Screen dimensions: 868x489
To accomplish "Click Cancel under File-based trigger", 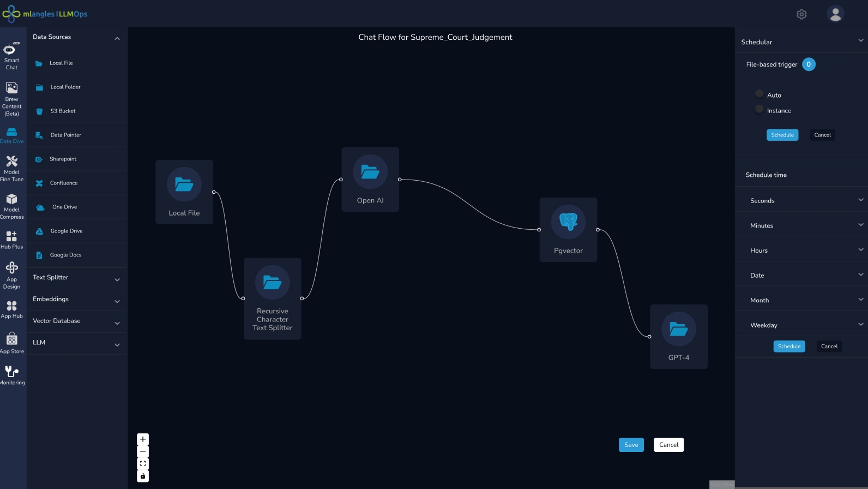I will pos(822,135).
